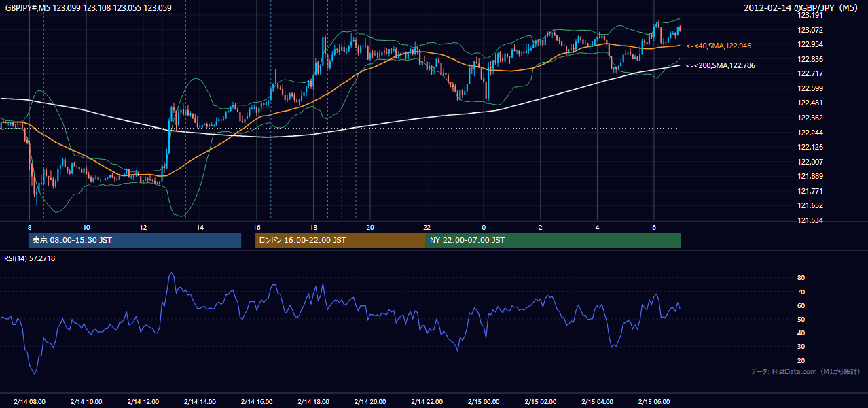The height and width of the screenshot is (408, 868).
Task: Click the 2/15 02:00 date axis label
Action: [x=540, y=402]
